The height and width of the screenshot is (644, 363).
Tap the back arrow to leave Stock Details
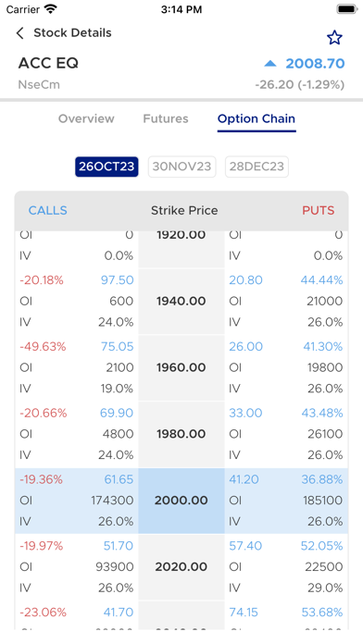[19, 33]
